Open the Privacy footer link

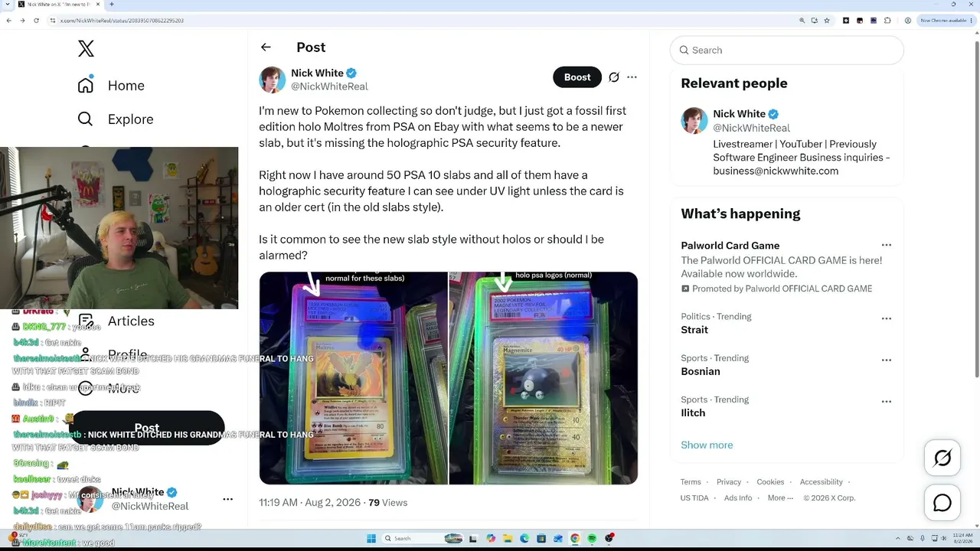(729, 482)
